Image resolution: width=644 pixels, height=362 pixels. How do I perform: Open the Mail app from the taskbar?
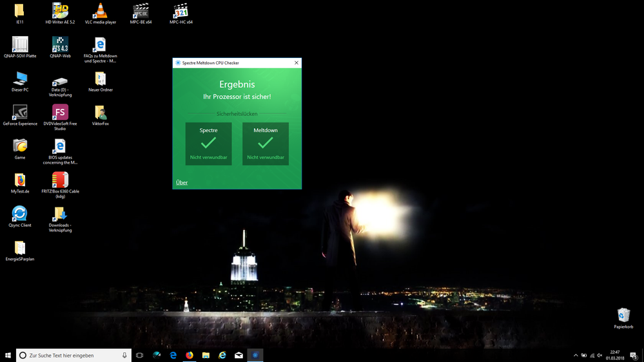coord(239,355)
